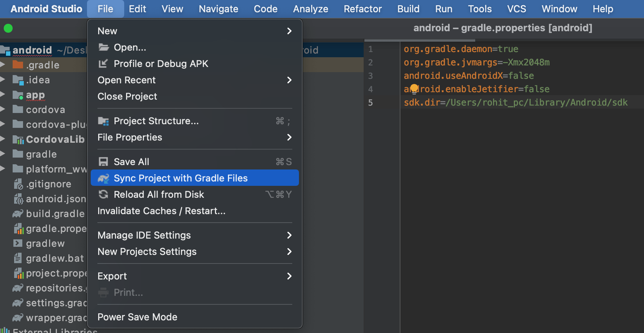Click the .idea folder icon

tap(18, 80)
